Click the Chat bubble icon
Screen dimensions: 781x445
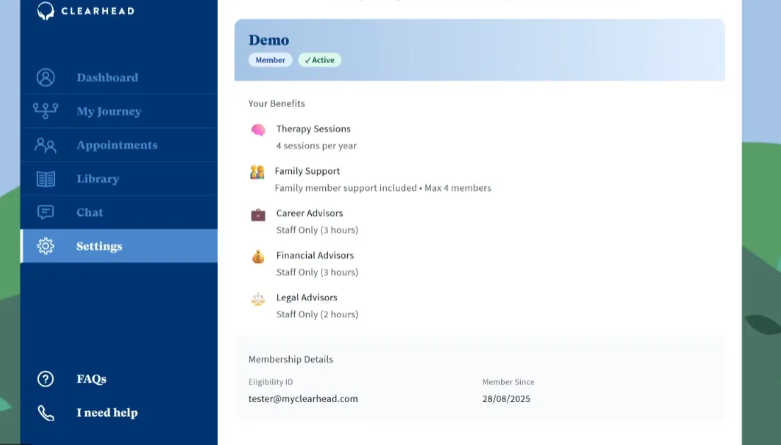(45, 212)
